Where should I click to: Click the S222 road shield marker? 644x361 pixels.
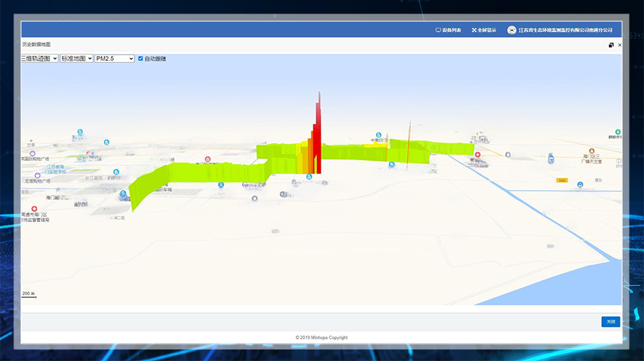562,180
